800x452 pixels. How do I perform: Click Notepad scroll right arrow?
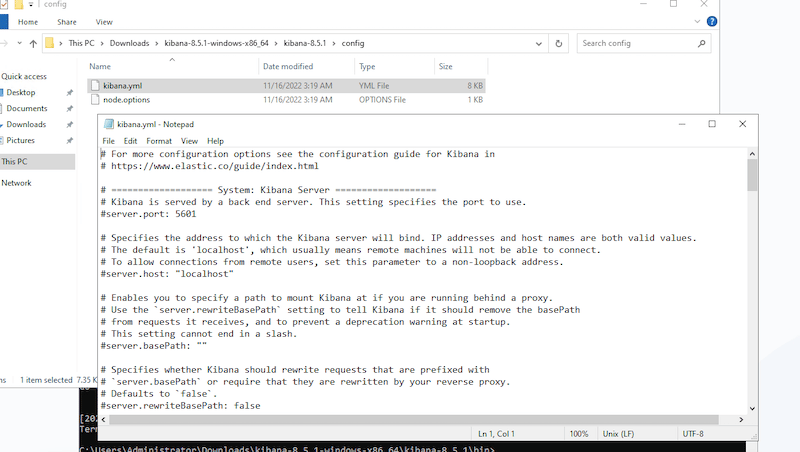click(741, 419)
